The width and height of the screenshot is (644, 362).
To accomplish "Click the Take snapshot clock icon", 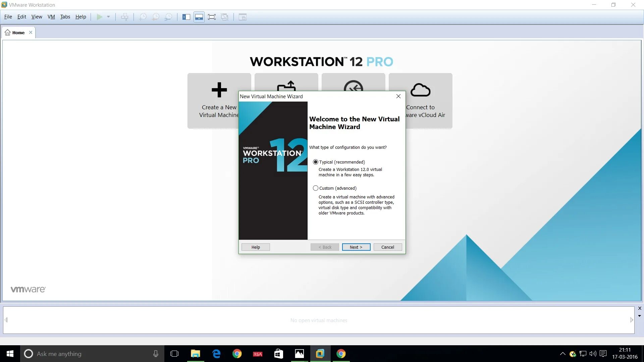I will click(143, 17).
